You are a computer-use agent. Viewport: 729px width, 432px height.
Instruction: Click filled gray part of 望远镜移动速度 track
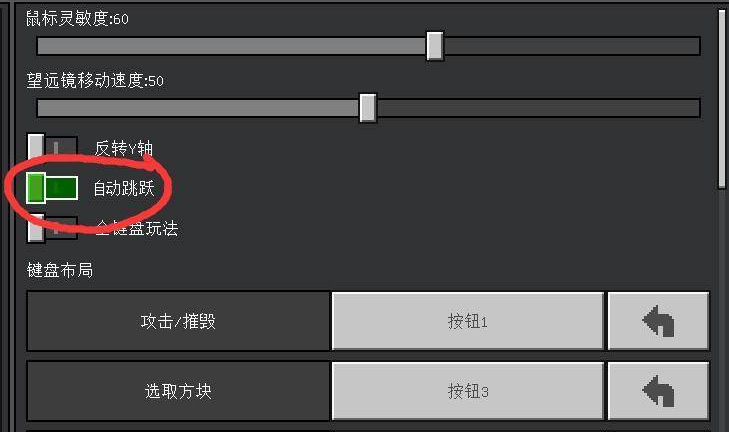(x=198, y=108)
